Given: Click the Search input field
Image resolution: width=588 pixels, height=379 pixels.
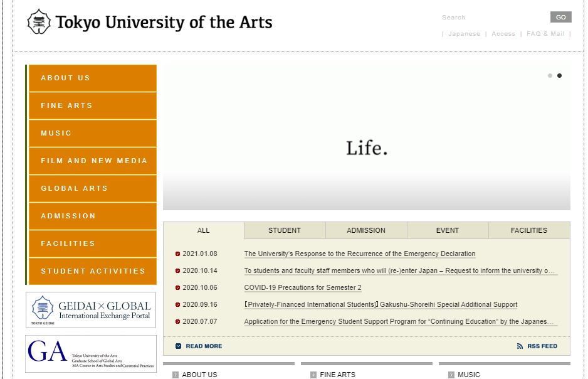Looking at the screenshot, I should pyautogui.click(x=494, y=18).
